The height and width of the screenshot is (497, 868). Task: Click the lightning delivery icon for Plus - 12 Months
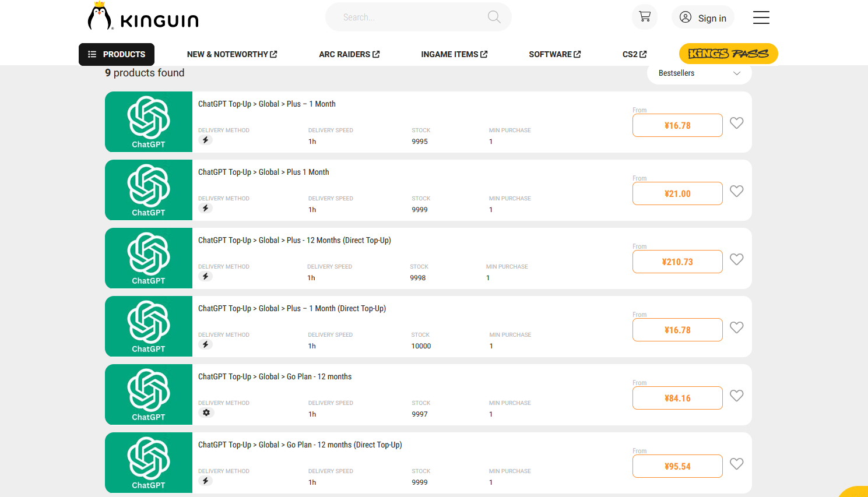(x=205, y=276)
